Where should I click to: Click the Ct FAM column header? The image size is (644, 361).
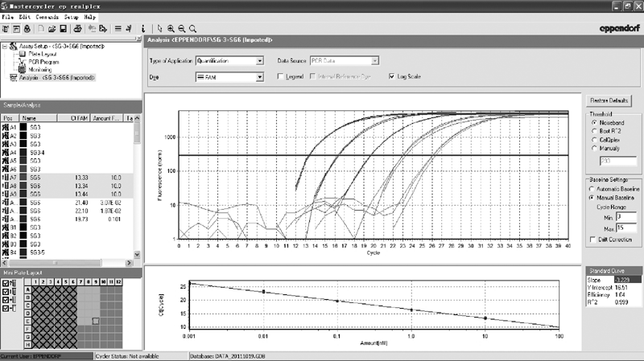[x=73, y=118]
